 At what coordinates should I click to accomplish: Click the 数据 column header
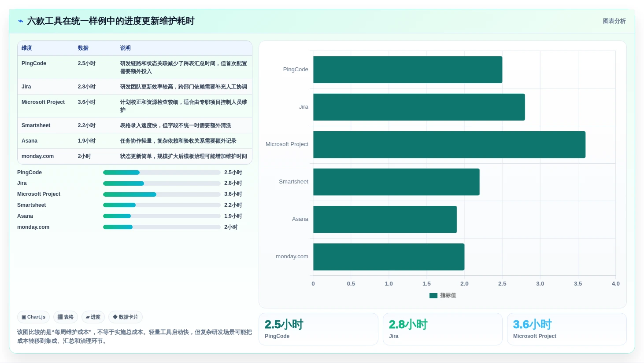point(83,48)
